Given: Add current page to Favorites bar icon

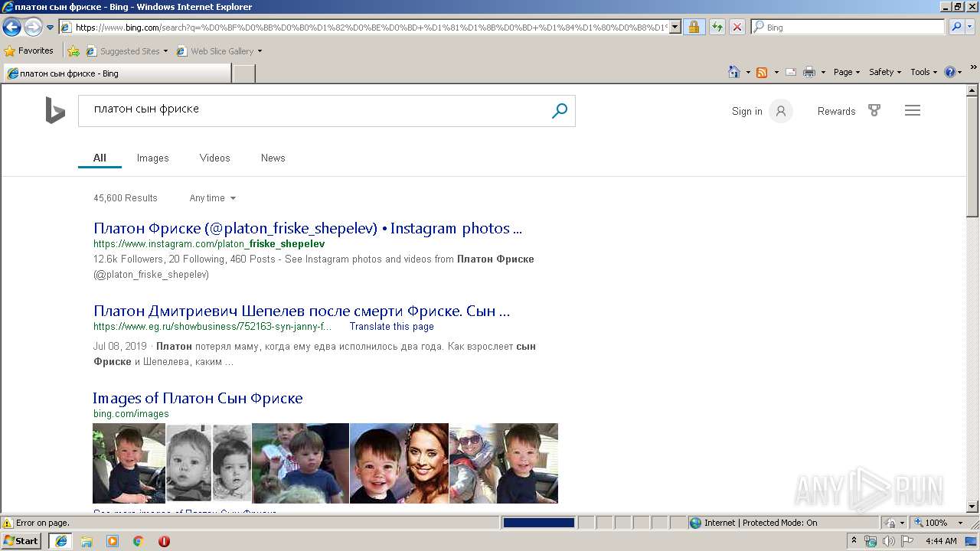Looking at the screenshot, I should click(x=73, y=51).
